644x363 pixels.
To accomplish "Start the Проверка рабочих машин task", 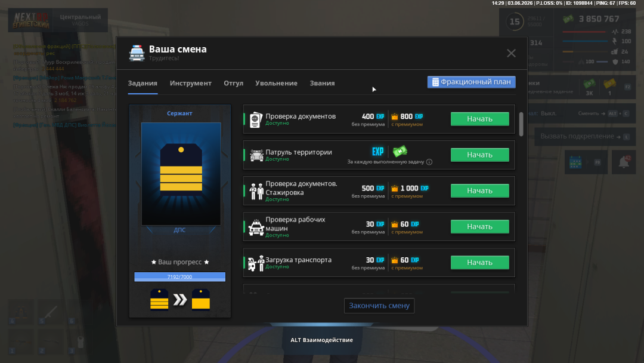I will pyautogui.click(x=479, y=226).
